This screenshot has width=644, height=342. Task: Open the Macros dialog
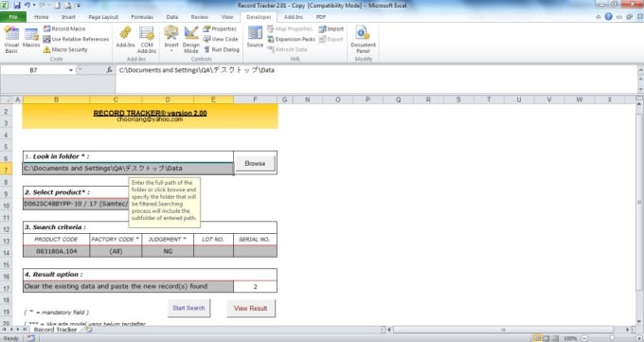click(x=31, y=38)
